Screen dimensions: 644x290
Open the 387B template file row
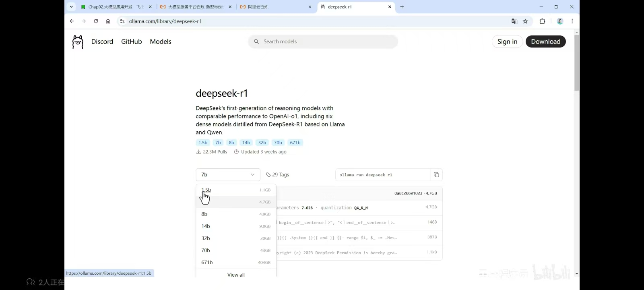point(359,238)
